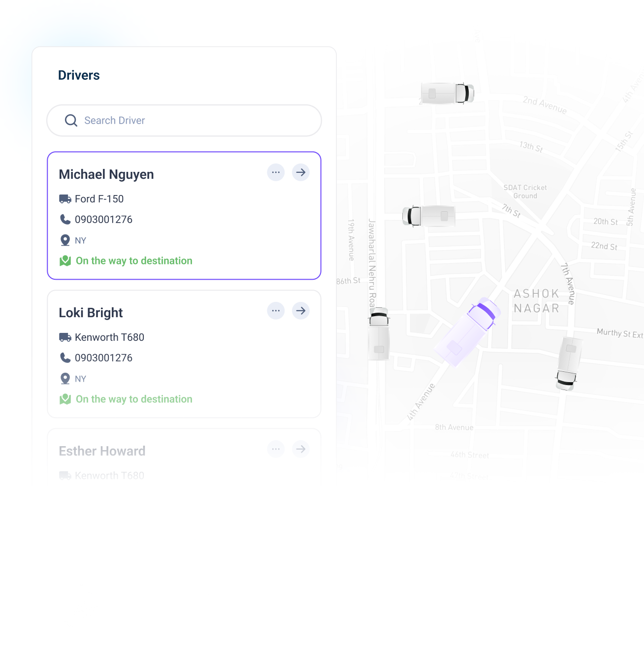Open Esther Howard details arrow
The height and width of the screenshot is (651, 644).
pos(301,449)
